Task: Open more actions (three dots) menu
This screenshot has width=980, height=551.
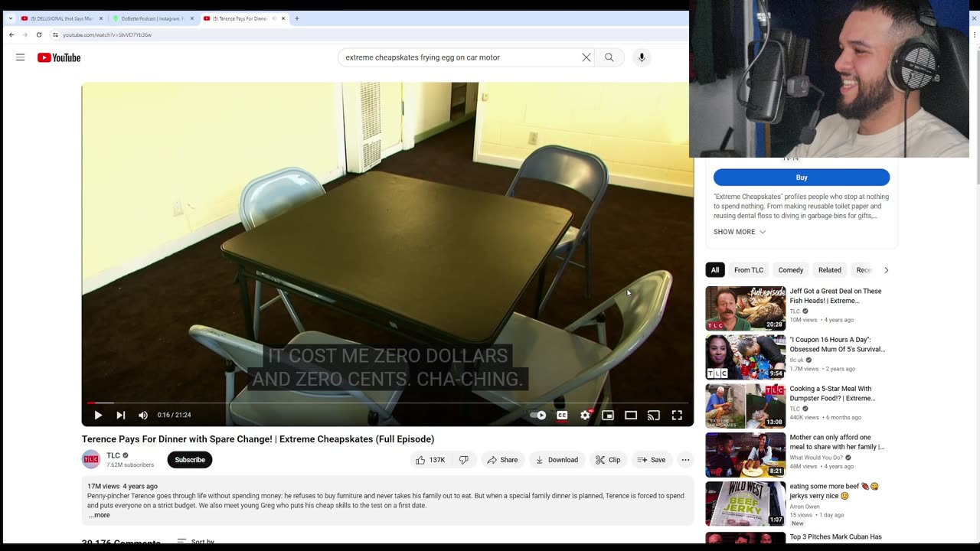Action: 685,460
